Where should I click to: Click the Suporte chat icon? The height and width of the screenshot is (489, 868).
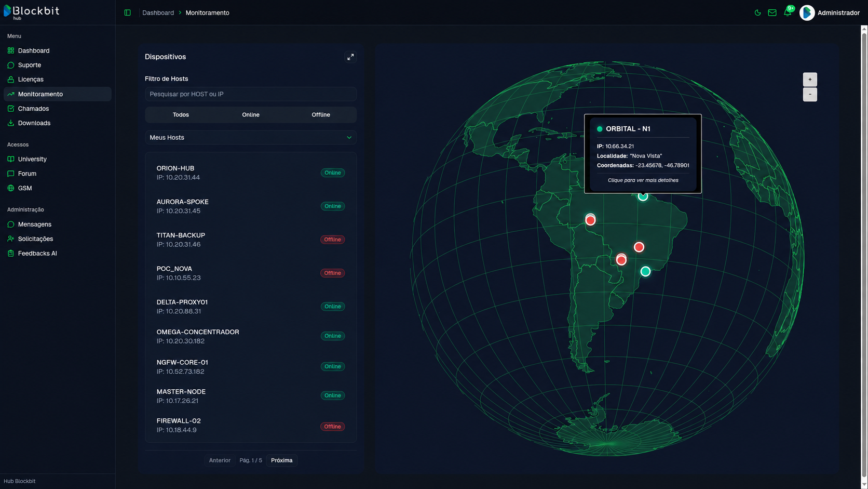click(11, 65)
